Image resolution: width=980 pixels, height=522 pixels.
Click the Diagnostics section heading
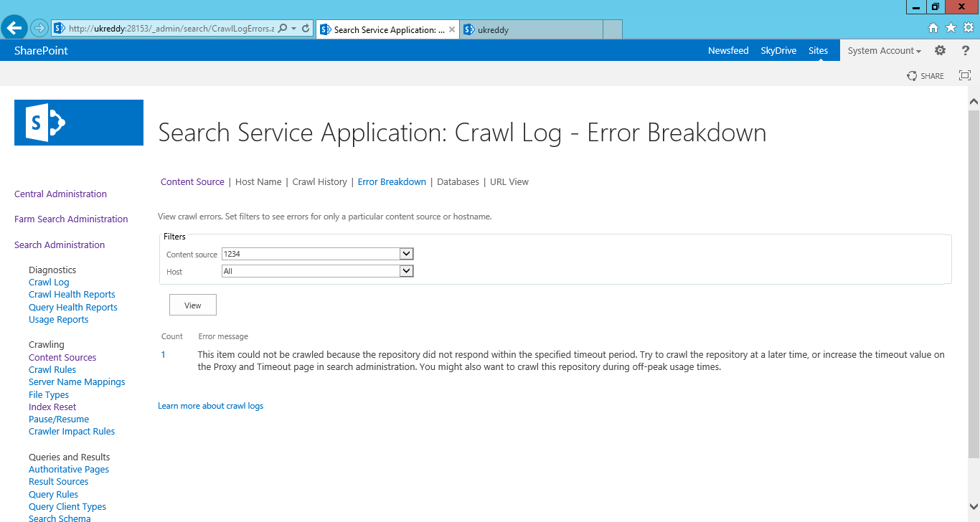click(52, 270)
